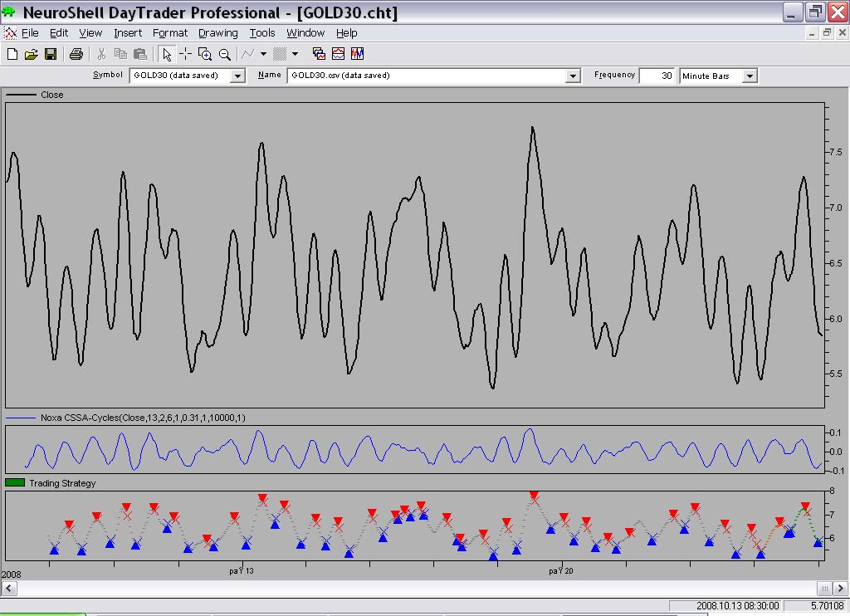Open the Drawing menu
Screen dimensions: 850x616
tap(218, 33)
